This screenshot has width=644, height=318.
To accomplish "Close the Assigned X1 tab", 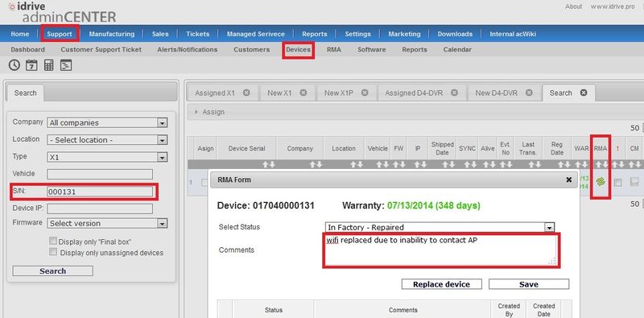I will pos(246,93).
